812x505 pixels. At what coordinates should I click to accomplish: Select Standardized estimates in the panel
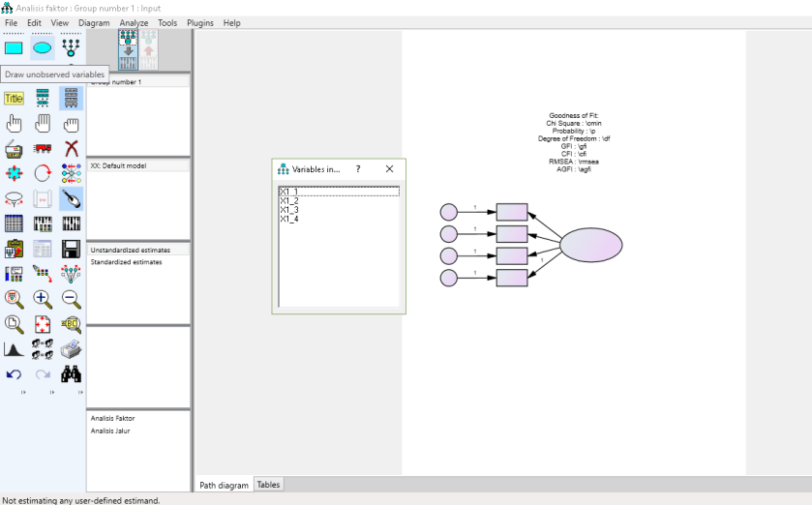(126, 262)
